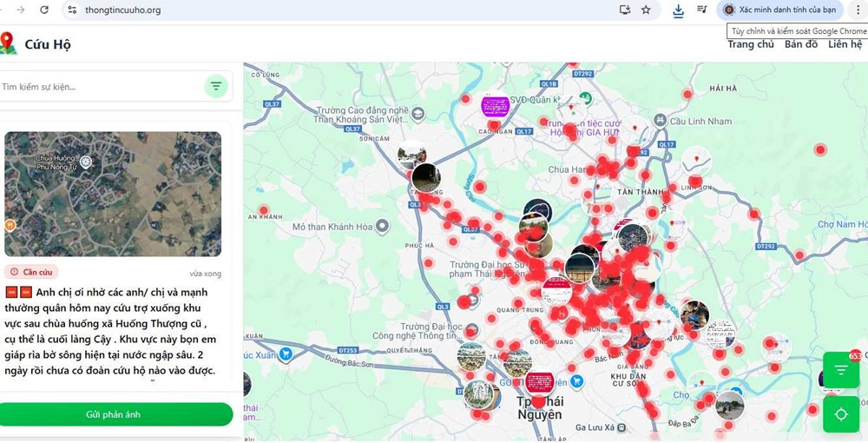Bookmark this page with the star icon
Image resolution: width=868 pixels, height=443 pixels.
(x=646, y=10)
